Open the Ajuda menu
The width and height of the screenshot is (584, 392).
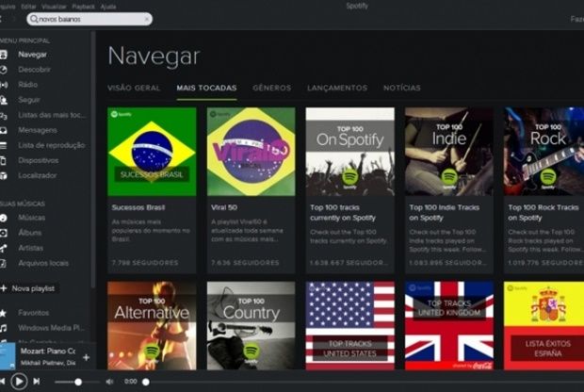[x=108, y=7]
